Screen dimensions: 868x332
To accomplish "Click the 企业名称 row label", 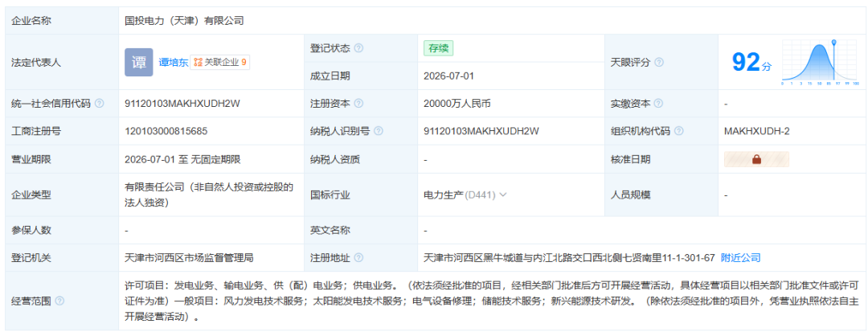I will coord(31,21).
